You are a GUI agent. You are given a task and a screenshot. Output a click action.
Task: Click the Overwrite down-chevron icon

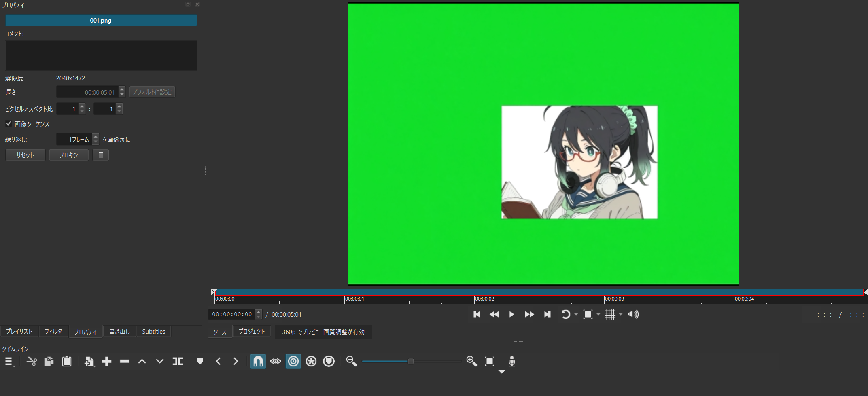(160, 361)
